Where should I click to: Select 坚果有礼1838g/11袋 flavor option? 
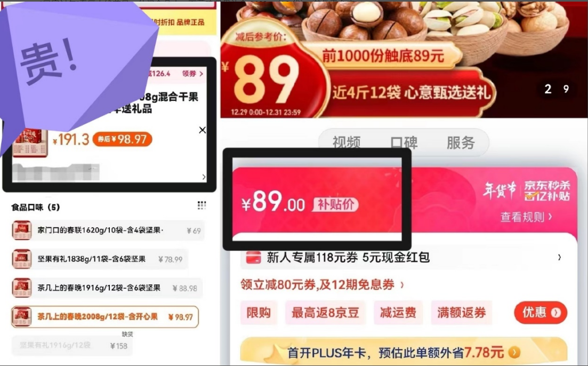tap(99, 259)
